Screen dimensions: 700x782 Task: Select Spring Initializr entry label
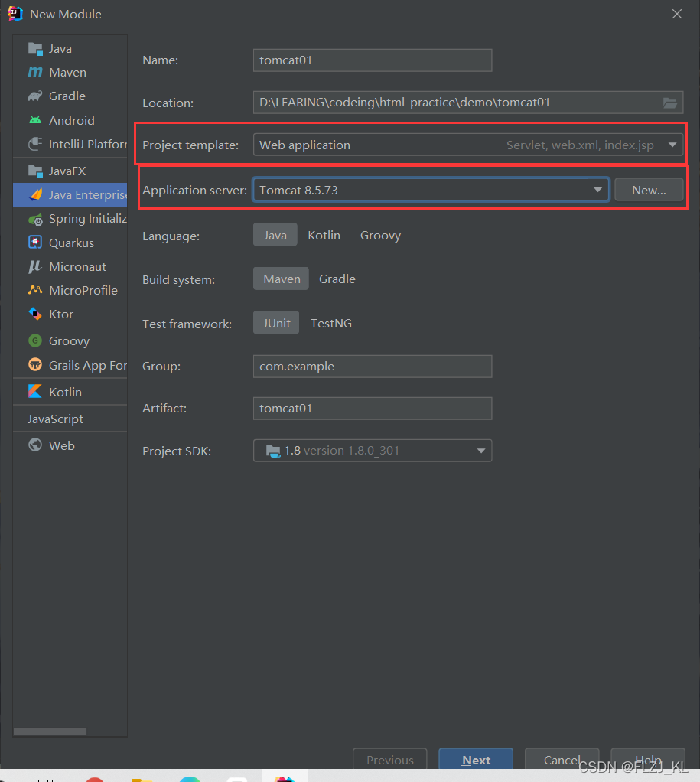click(x=88, y=218)
